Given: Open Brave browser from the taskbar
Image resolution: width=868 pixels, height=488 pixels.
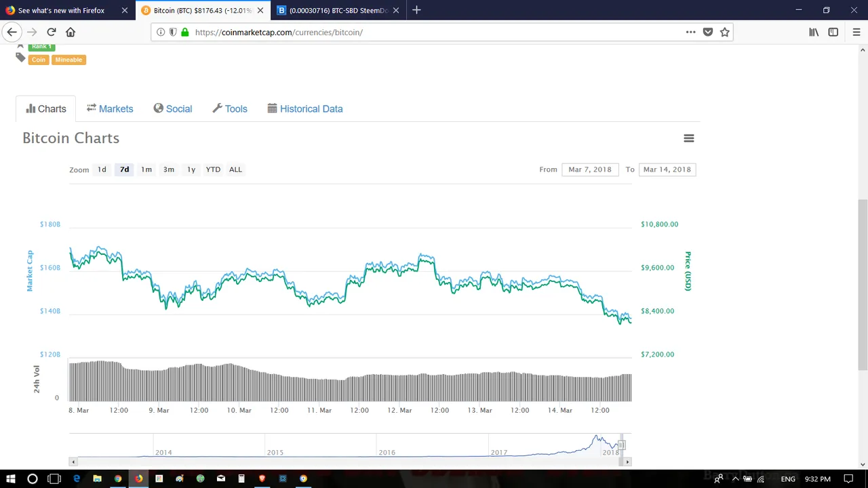Looking at the screenshot, I should point(262,479).
